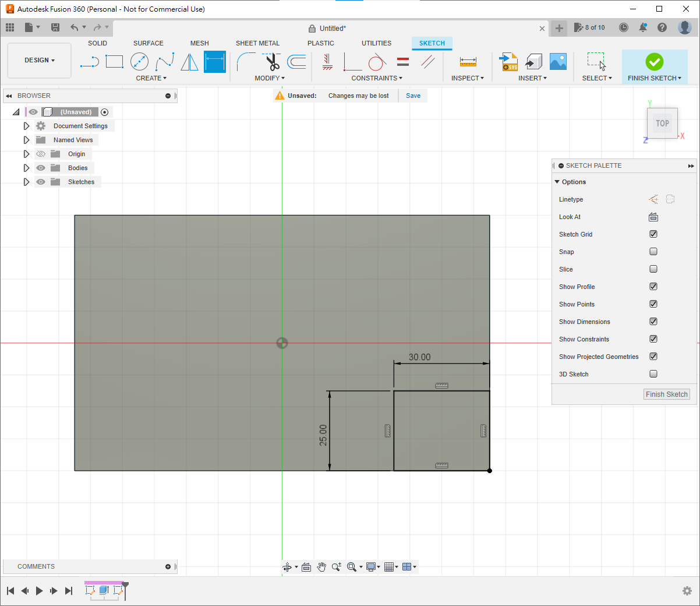Click the Insert SVG icon
The width and height of the screenshot is (700, 606).
[509, 62]
